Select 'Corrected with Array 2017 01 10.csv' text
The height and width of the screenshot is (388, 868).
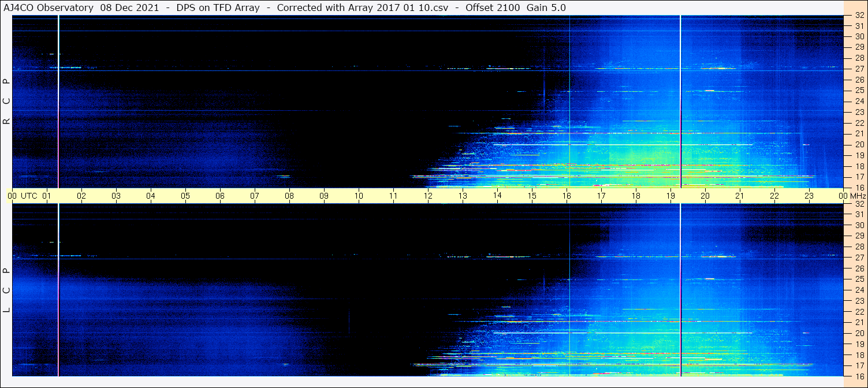[x=362, y=8]
